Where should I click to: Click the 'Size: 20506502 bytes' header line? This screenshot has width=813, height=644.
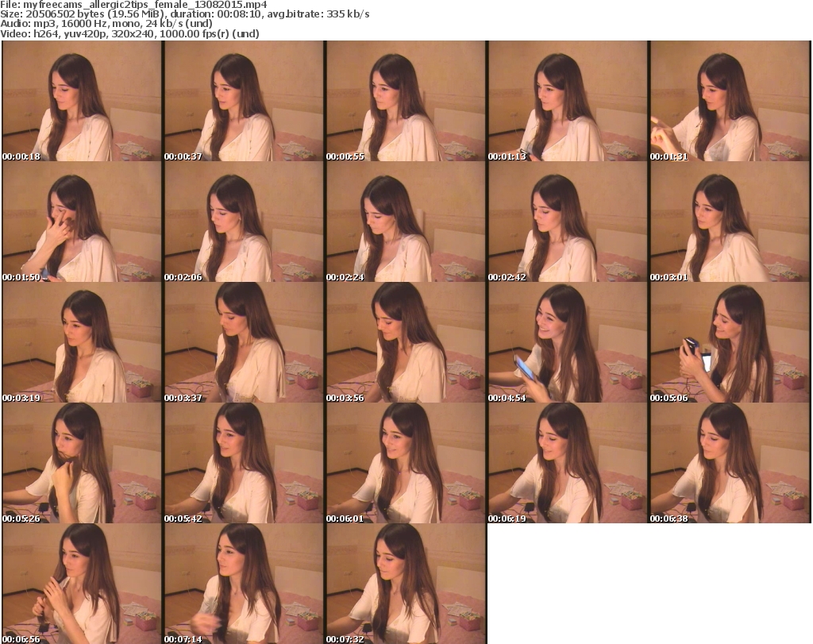[x=184, y=14]
